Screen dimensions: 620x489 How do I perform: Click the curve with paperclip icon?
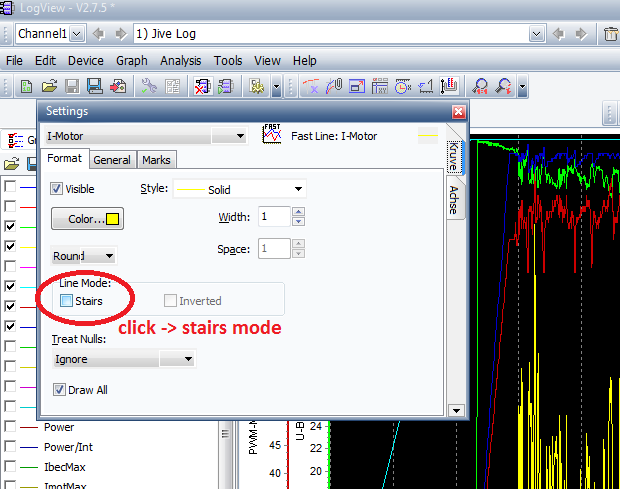pos(334,86)
